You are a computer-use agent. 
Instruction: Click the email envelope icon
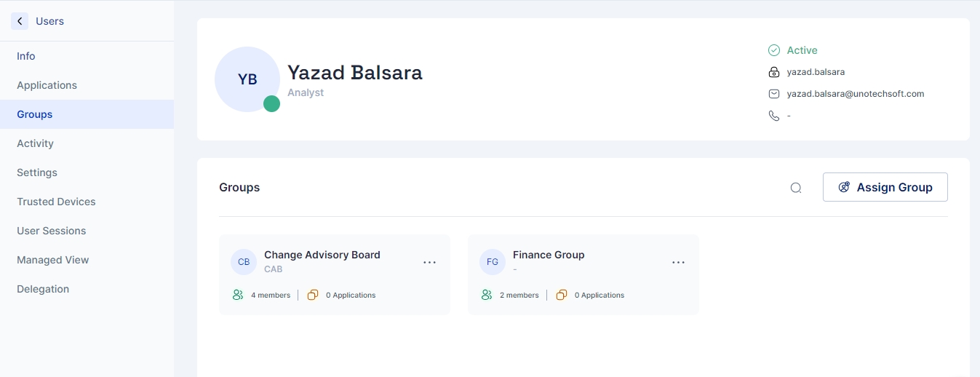tap(774, 94)
